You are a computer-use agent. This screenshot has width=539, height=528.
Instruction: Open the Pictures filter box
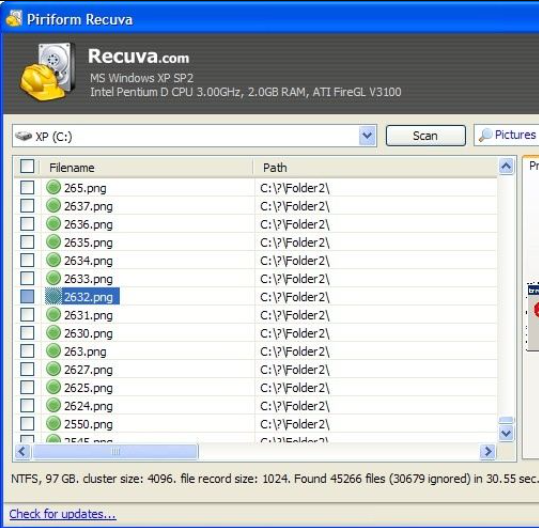(x=507, y=135)
